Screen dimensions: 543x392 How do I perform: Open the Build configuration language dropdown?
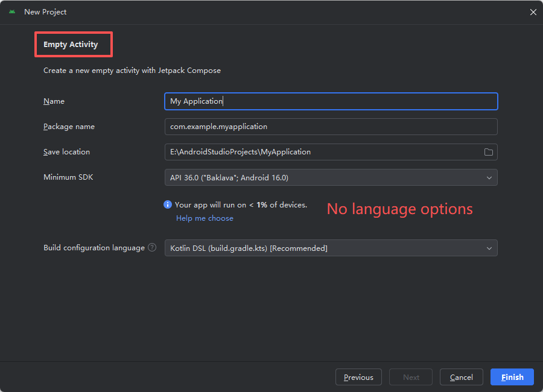click(x=331, y=248)
